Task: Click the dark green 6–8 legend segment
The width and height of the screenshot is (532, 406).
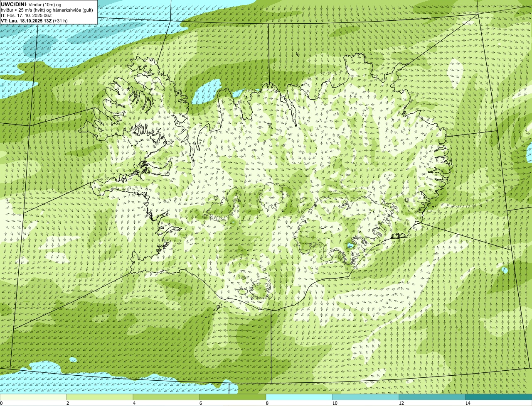Action: point(233,397)
